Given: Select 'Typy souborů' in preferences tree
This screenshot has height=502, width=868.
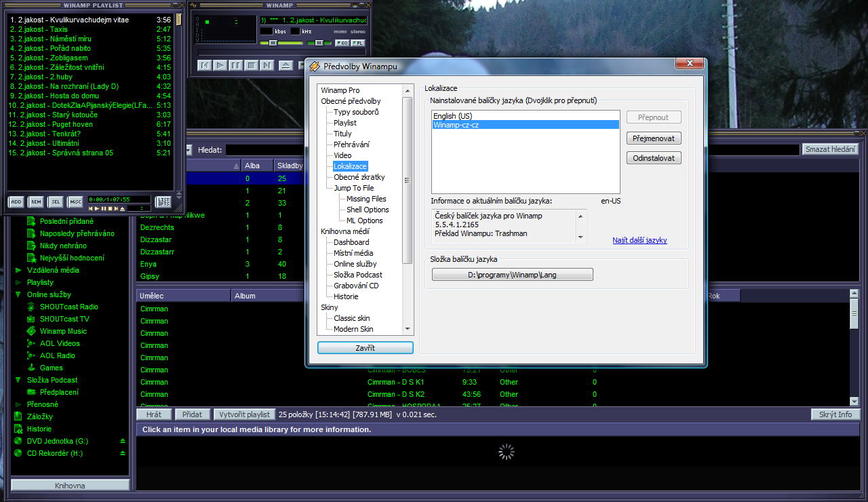Looking at the screenshot, I should [356, 112].
